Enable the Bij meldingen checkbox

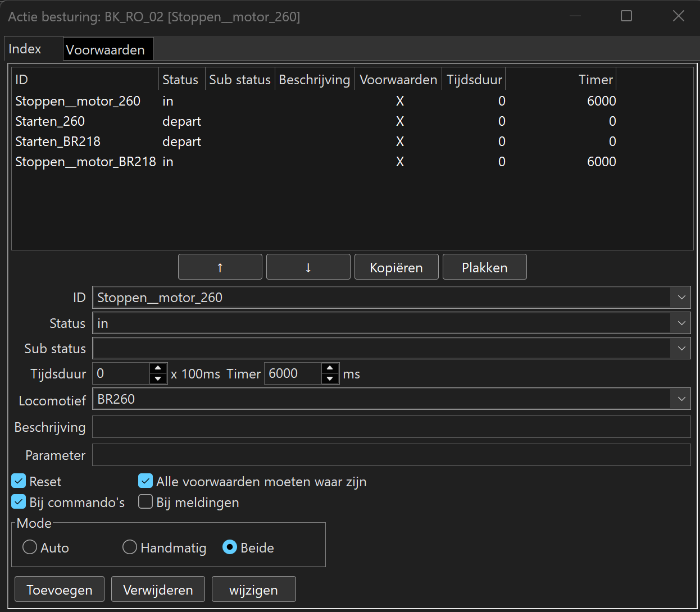146,502
